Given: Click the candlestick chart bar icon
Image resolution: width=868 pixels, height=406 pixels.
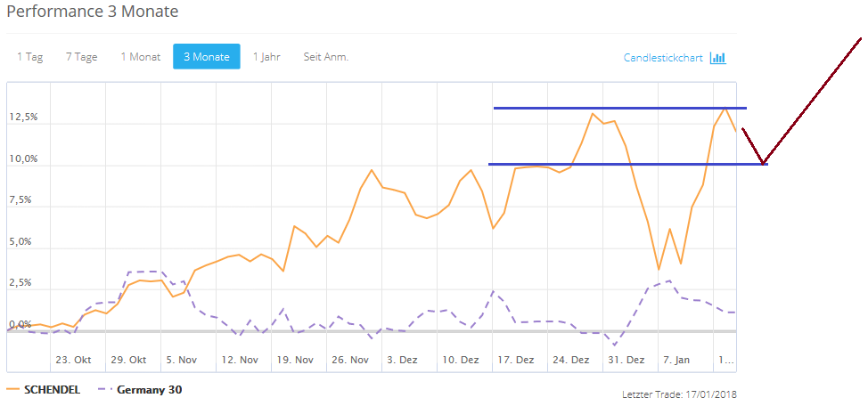Looking at the screenshot, I should point(718,58).
